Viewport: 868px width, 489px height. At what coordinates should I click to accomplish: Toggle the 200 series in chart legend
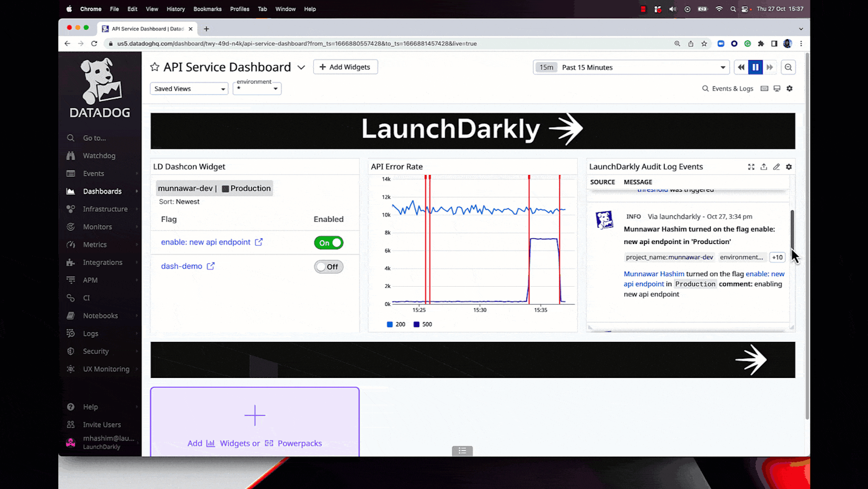[x=396, y=325]
